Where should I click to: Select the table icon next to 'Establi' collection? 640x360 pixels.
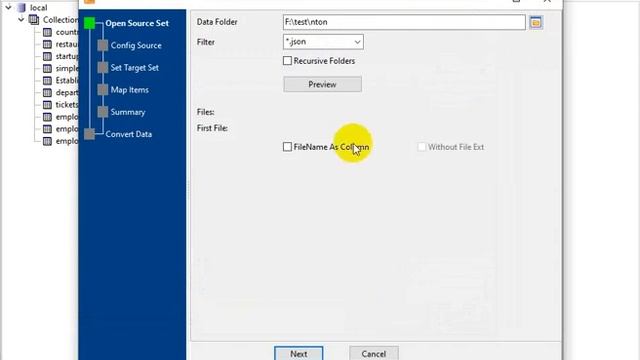(x=47, y=80)
